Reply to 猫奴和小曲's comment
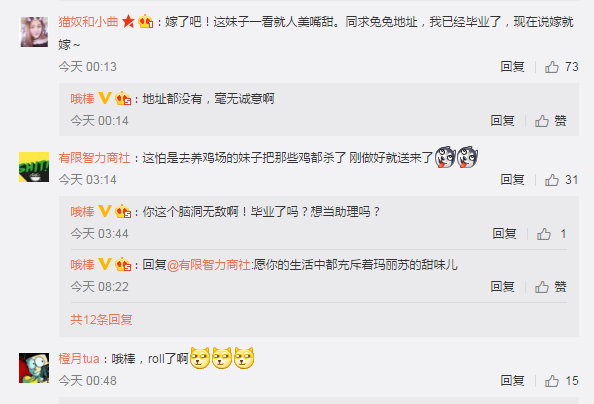The height and width of the screenshot is (404, 594). click(512, 67)
